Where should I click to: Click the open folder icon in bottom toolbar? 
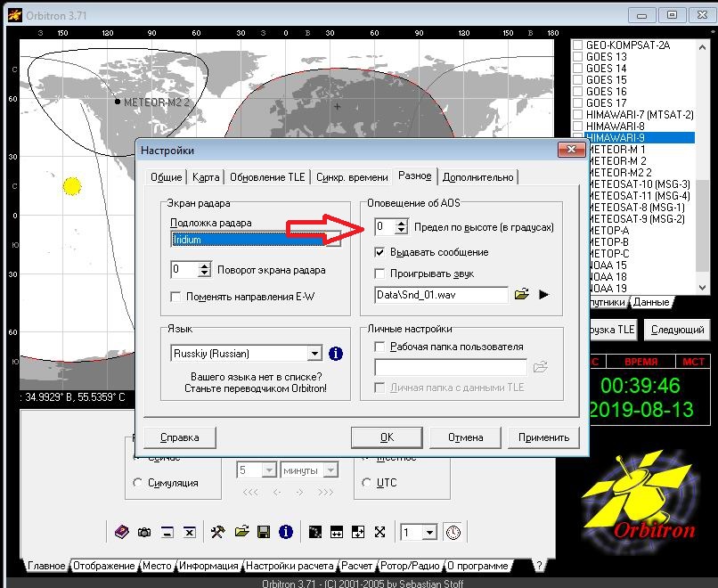[x=241, y=531]
